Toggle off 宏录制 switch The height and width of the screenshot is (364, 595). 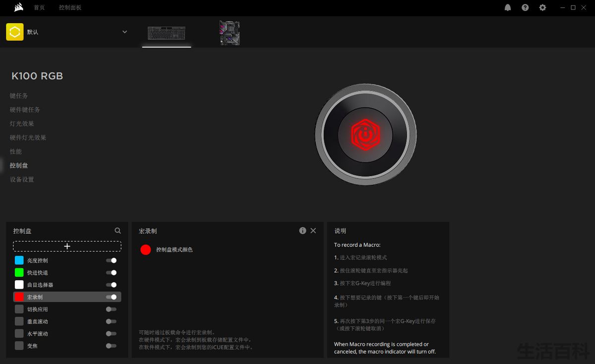(x=111, y=297)
